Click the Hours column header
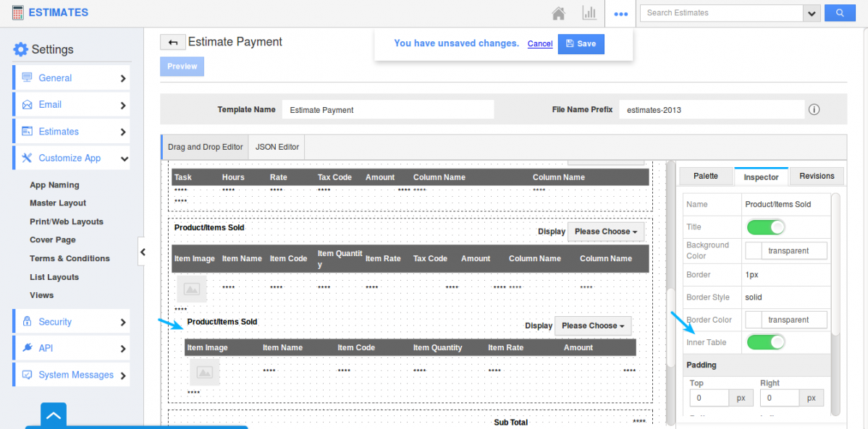Image resolution: width=868 pixels, height=429 pixels. [233, 177]
